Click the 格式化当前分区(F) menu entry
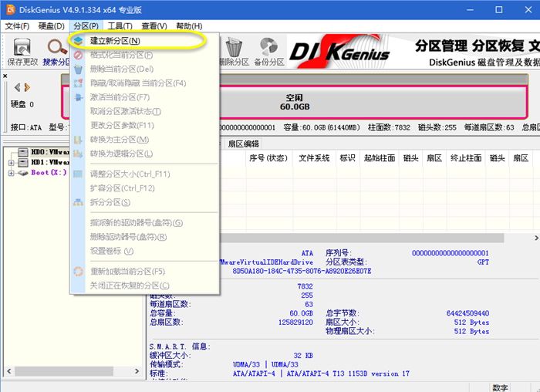The height and width of the screenshot is (392, 540). point(144,55)
